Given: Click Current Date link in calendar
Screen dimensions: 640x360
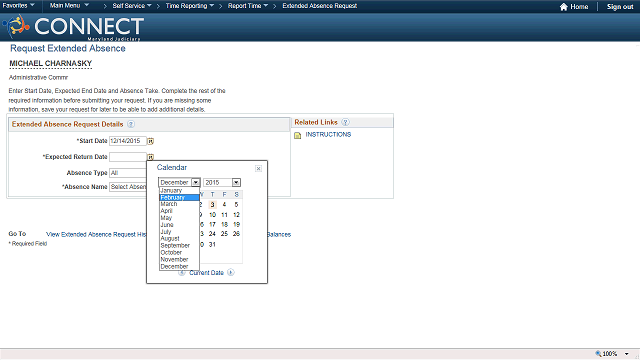Looking at the screenshot, I should click(206, 273).
